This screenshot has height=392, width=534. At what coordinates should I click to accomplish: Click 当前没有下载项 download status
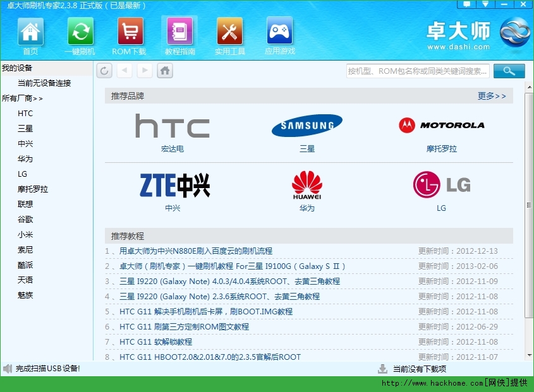tap(420, 369)
